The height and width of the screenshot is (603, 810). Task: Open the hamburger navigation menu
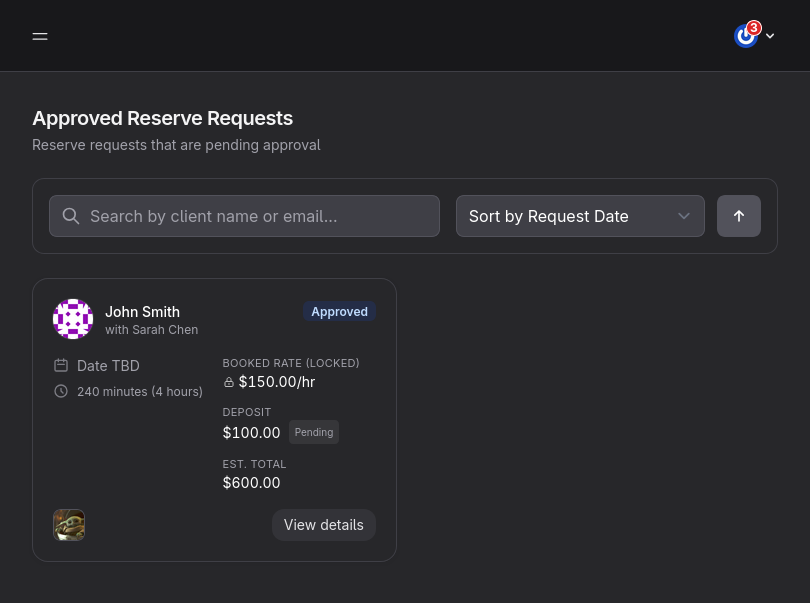(40, 36)
